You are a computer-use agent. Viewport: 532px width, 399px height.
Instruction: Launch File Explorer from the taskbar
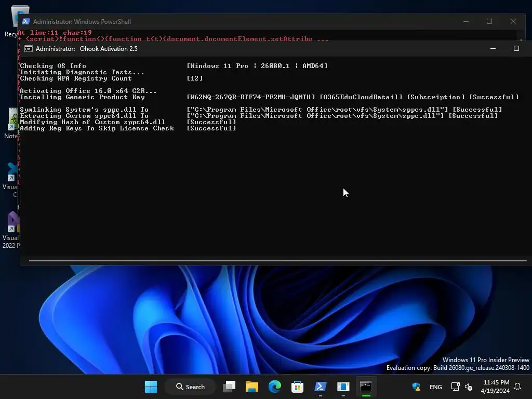[x=252, y=387]
